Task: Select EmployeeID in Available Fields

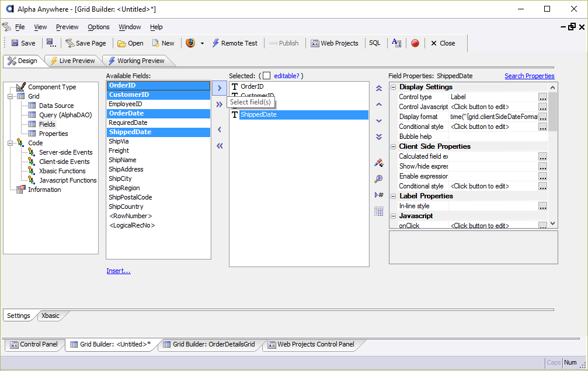Action: coord(158,104)
